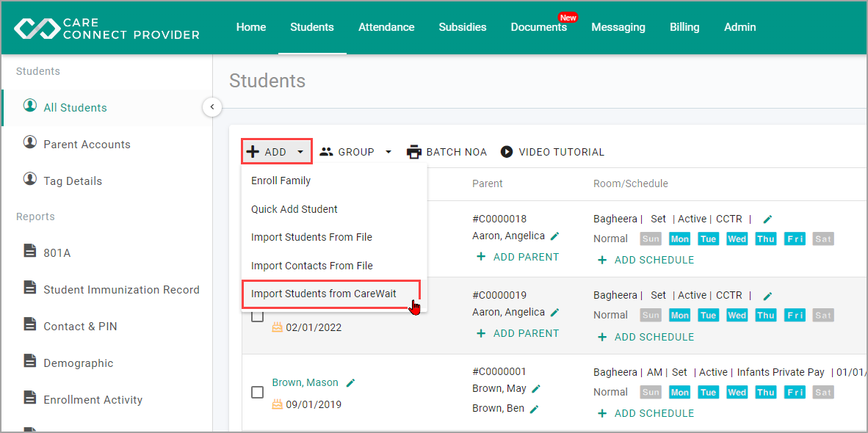Click the Parent Accounts person icon
This screenshot has width=868, height=433.
click(x=30, y=142)
